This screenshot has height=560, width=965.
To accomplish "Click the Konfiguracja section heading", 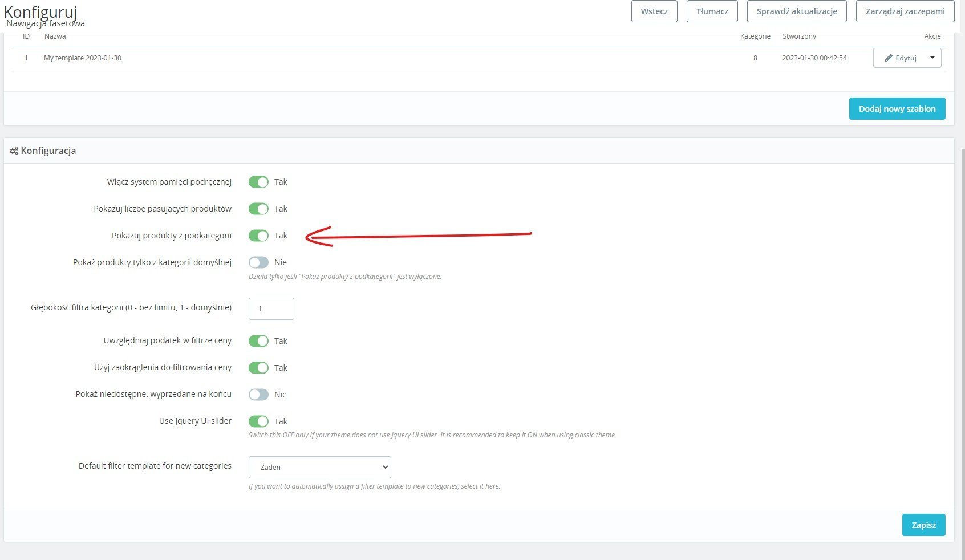I will pyautogui.click(x=48, y=151).
